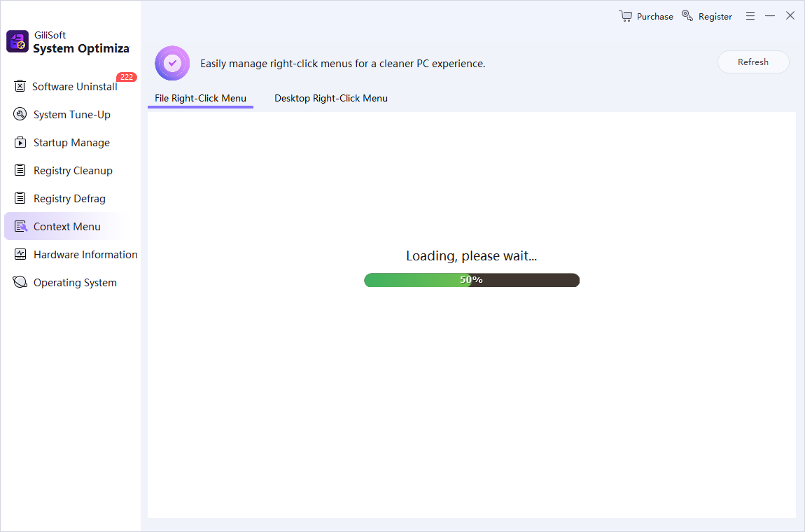Screen dimensions: 805x532
Task: Select the Startup Manage label
Action: coord(71,142)
